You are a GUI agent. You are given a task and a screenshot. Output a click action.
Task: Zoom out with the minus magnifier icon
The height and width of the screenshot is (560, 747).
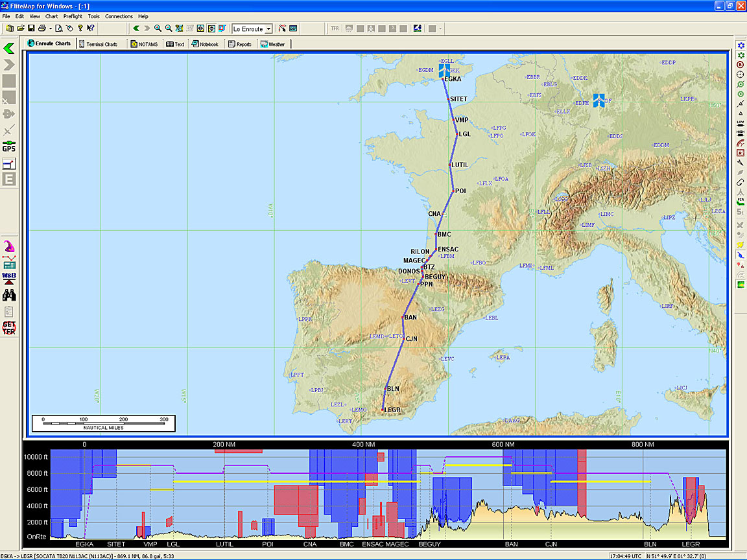(x=168, y=29)
